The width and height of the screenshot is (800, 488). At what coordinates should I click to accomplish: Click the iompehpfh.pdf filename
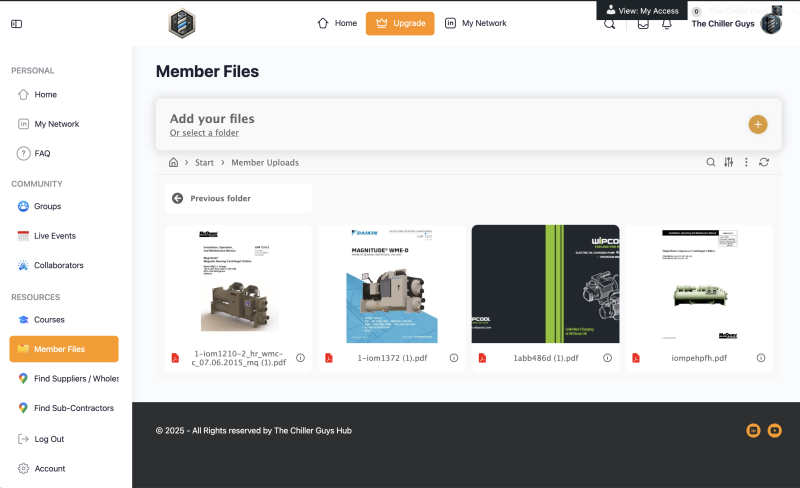tap(699, 358)
